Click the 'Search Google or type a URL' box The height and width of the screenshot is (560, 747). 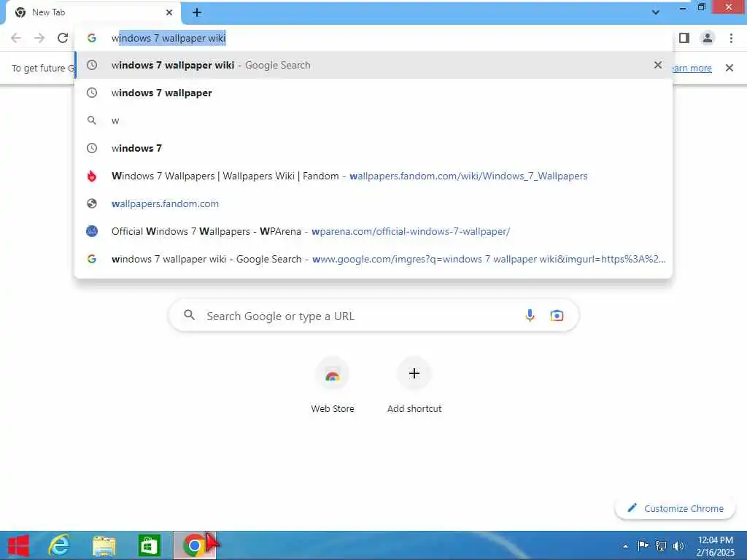[x=373, y=315]
